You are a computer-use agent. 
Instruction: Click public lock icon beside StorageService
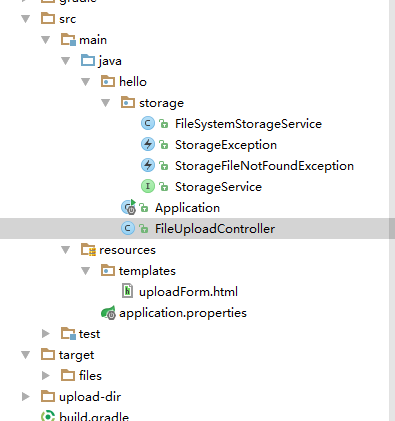tap(163, 187)
